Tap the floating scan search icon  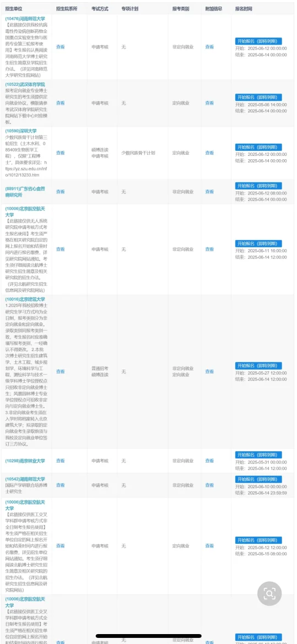click(269, 593)
